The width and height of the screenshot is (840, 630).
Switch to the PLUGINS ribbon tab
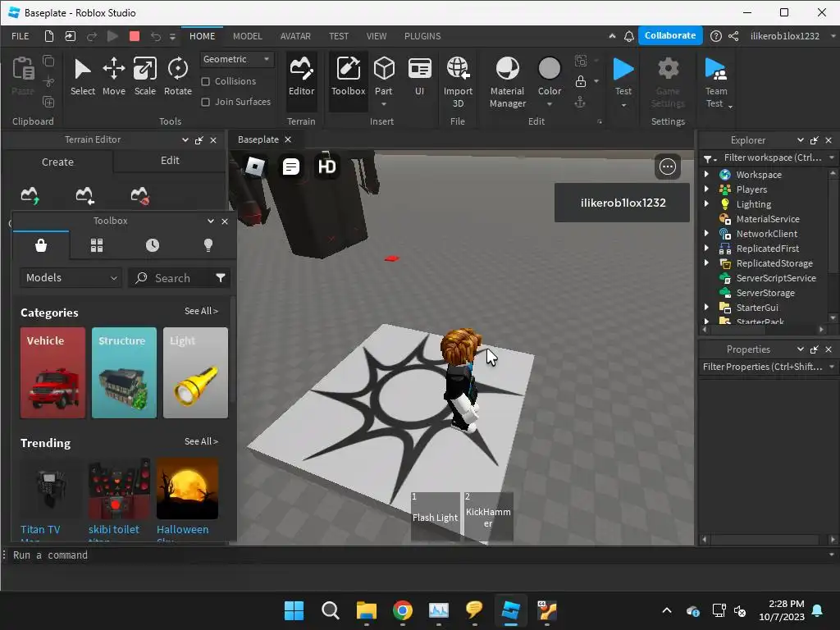[x=422, y=36]
